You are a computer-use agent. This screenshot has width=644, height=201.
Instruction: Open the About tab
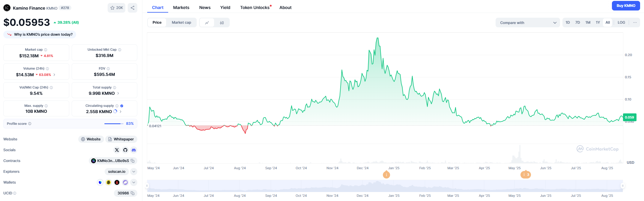click(285, 7)
